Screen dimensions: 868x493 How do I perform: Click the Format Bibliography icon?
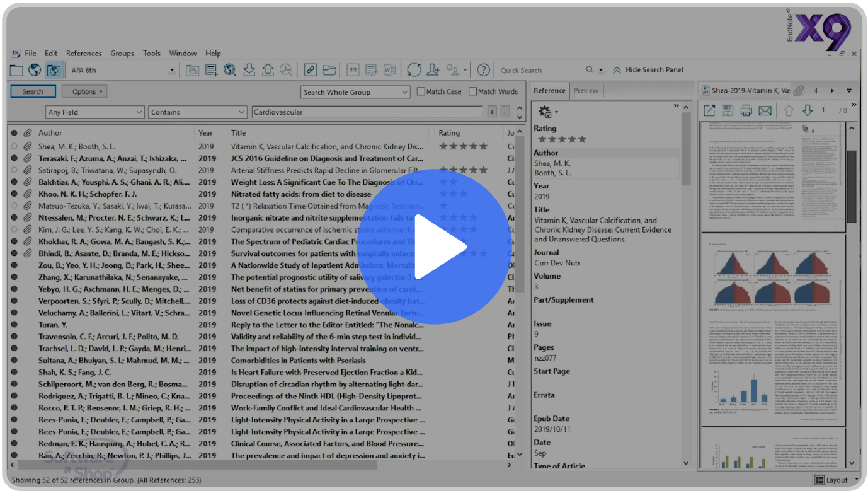(372, 70)
